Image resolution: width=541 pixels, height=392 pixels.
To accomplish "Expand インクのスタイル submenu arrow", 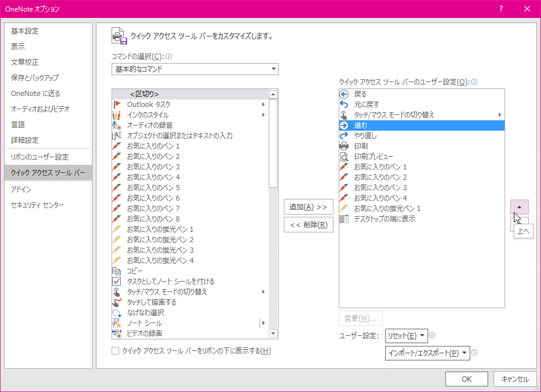I will tap(263, 115).
